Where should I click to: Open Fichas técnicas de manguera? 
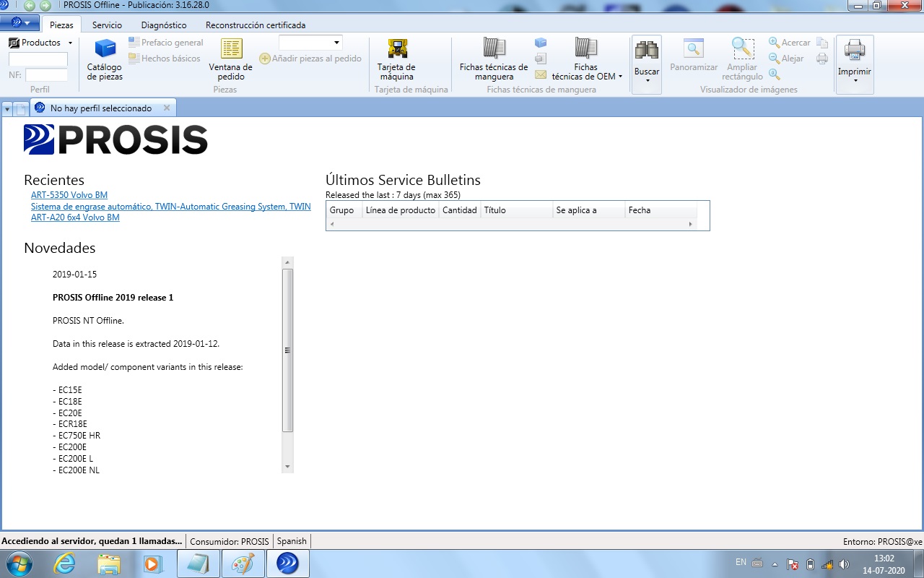pyautogui.click(x=494, y=59)
